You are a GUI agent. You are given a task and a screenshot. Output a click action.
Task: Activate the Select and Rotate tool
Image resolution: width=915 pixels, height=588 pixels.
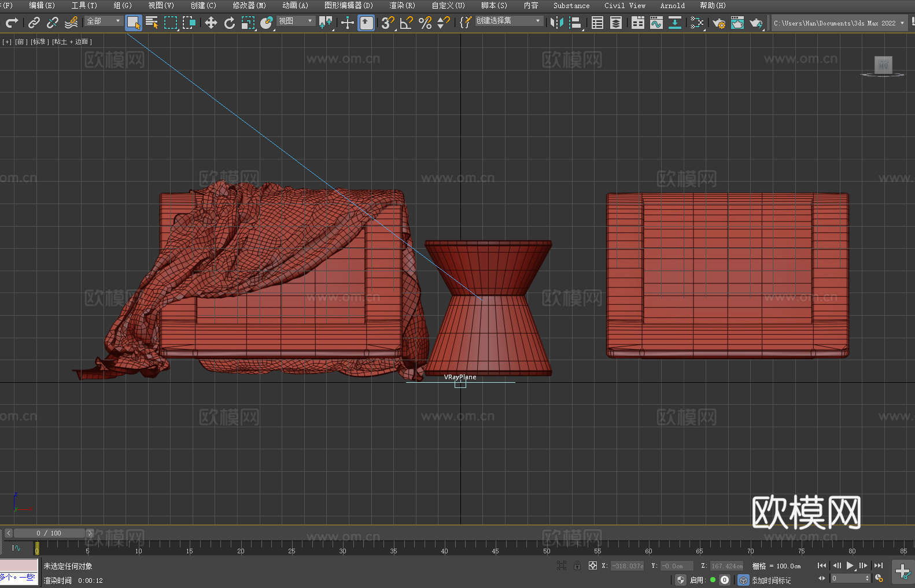[x=230, y=23]
